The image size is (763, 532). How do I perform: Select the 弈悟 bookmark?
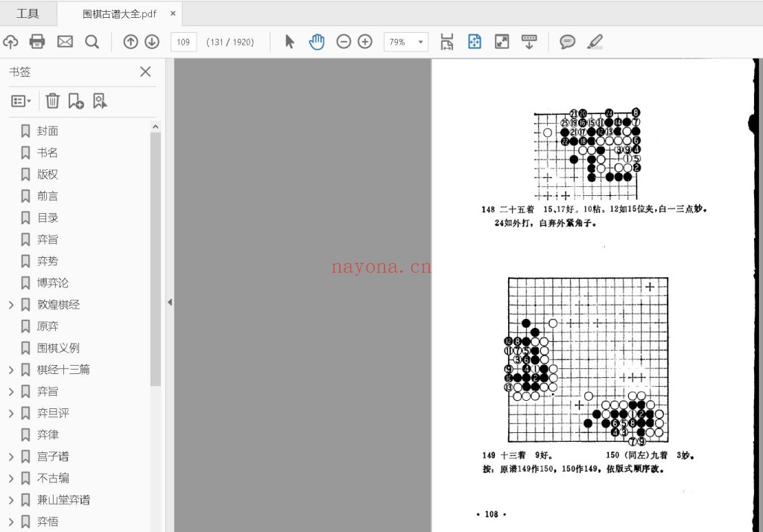48,522
